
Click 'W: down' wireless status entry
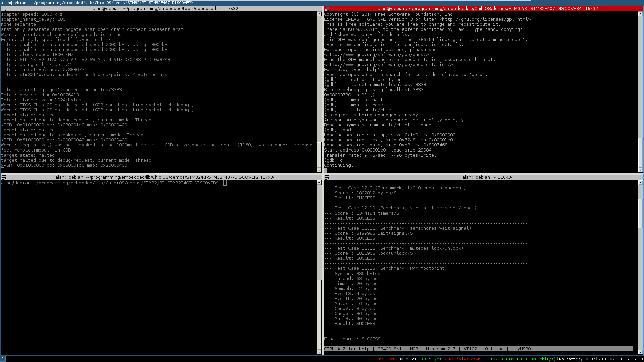pos(472,359)
